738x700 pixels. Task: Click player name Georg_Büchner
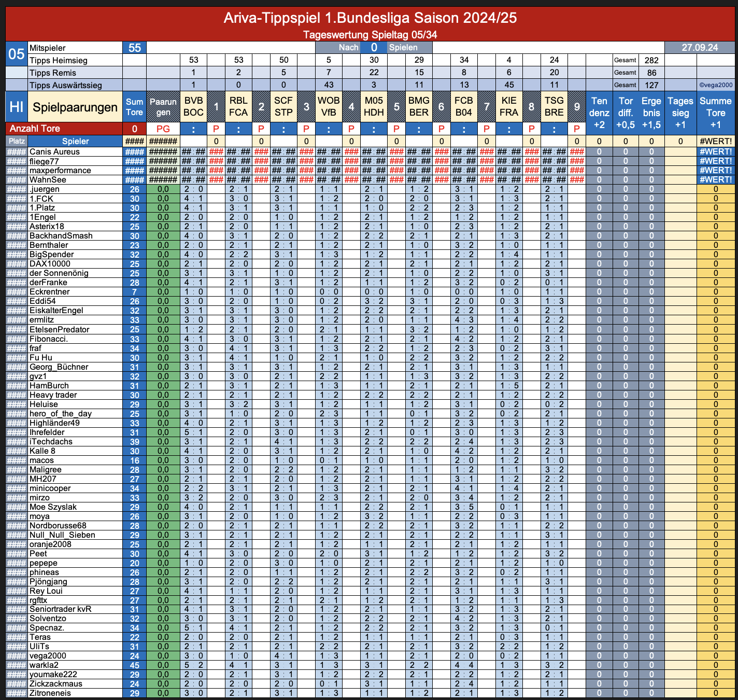59,367
